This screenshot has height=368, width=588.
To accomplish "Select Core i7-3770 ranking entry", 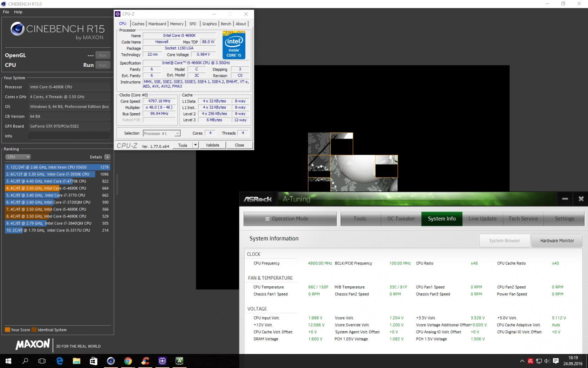I will (x=57, y=195).
